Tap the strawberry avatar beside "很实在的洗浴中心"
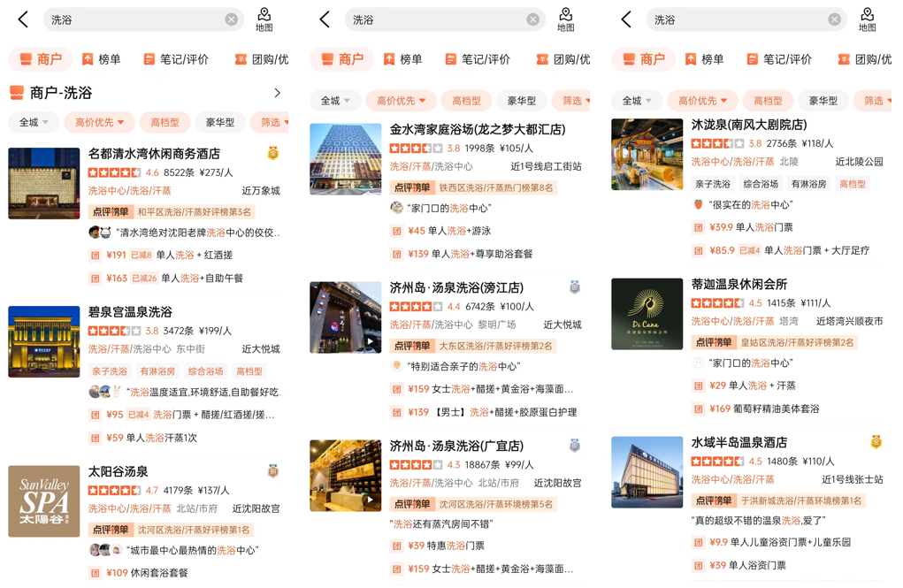Viewport: 903px width, 588px height. click(698, 204)
